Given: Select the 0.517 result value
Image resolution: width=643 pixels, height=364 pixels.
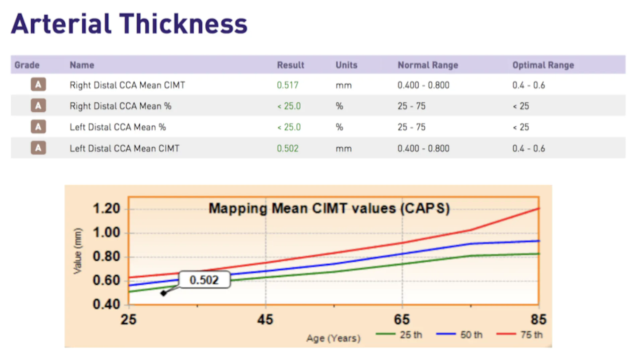Looking at the screenshot, I should click(287, 85).
